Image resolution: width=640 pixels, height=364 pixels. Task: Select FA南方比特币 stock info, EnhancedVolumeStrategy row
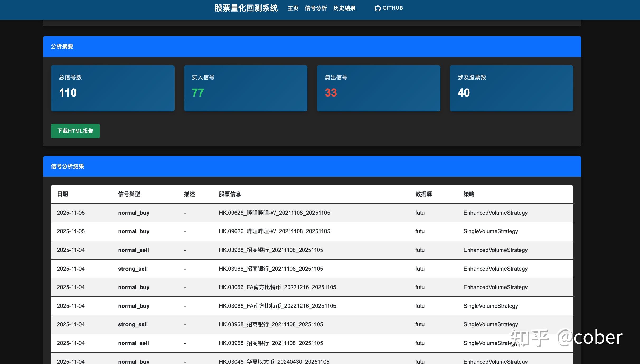tap(277, 287)
